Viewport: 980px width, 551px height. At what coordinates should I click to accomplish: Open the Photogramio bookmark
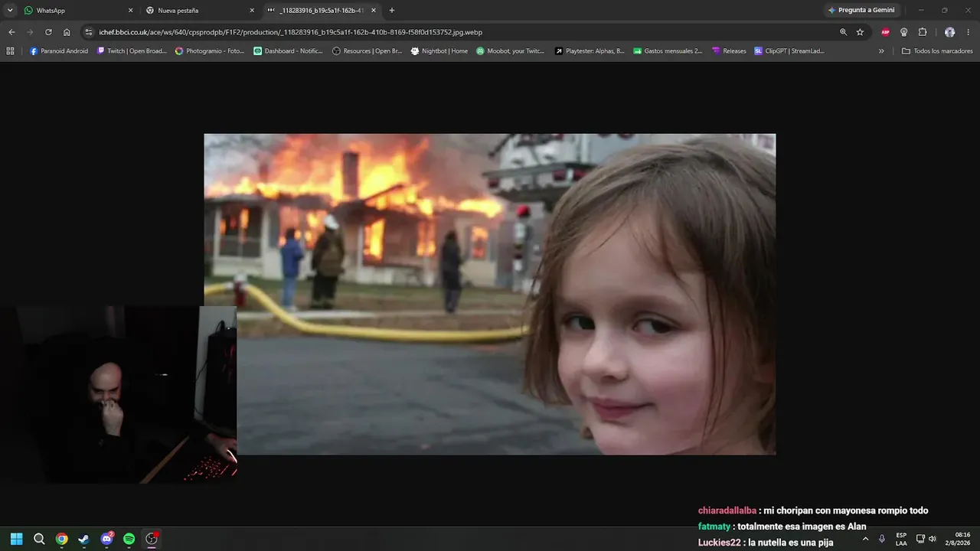(210, 51)
